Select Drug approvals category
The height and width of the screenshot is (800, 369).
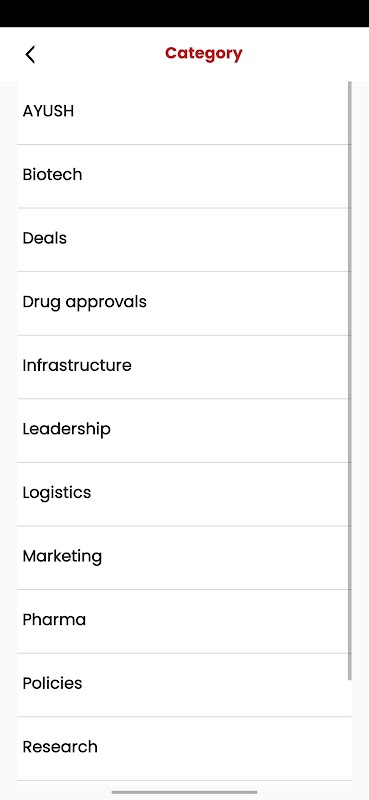[184, 304]
